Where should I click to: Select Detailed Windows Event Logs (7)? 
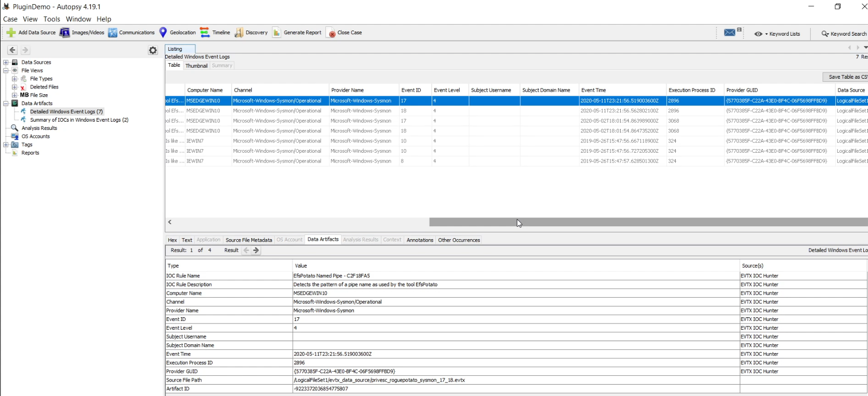66,112
